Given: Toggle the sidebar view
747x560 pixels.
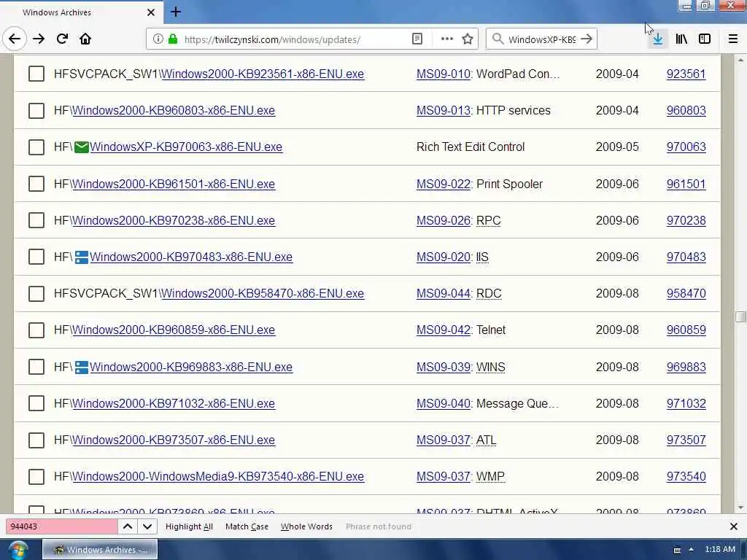Looking at the screenshot, I should coord(705,39).
